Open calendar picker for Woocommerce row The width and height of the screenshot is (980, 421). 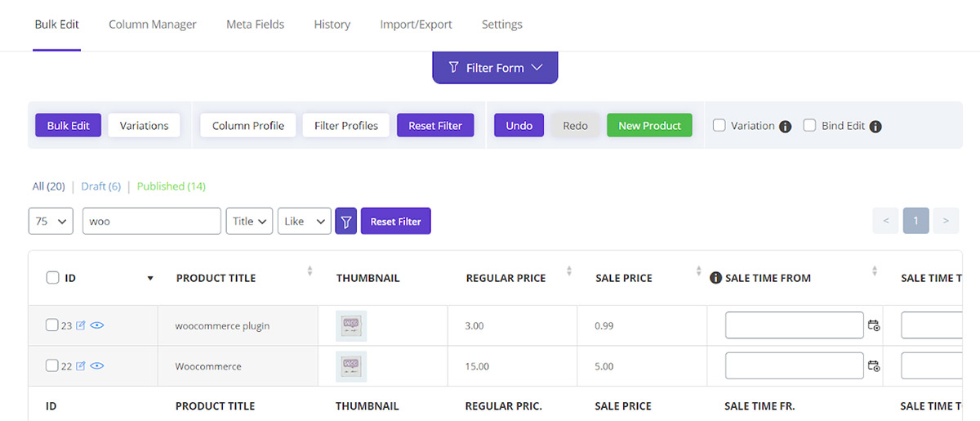(x=874, y=366)
